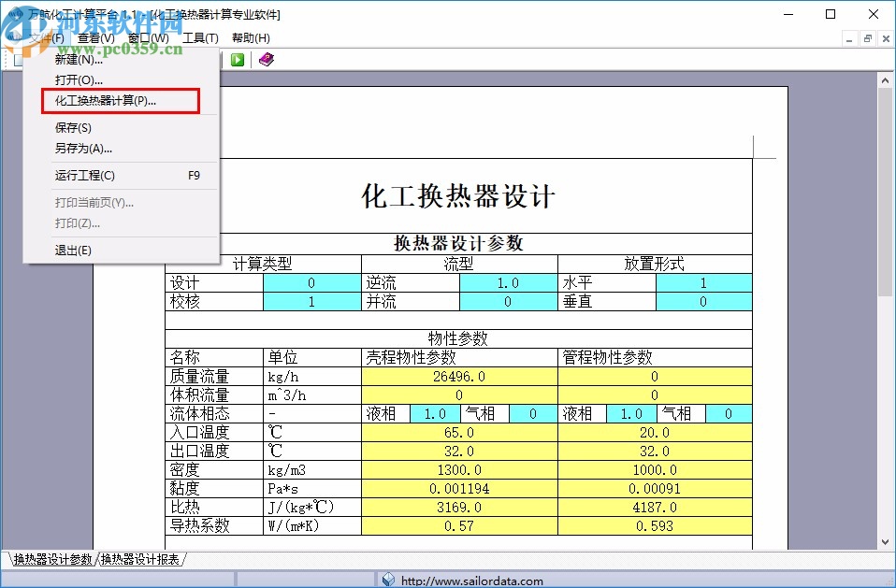
Task: Select the 逆流 value cell showing 1.0
Action: 509,283
